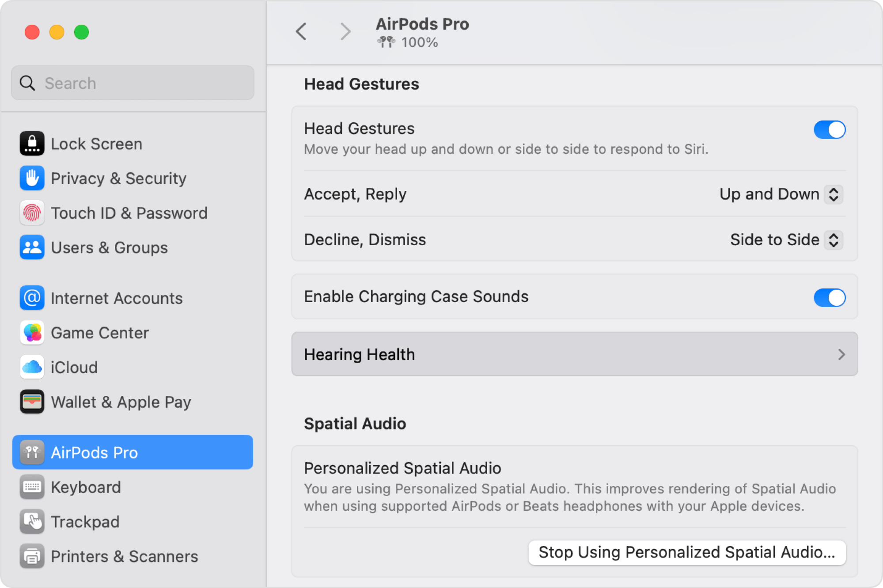Image resolution: width=883 pixels, height=588 pixels.
Task: Expand the Hearing Health section
Action: tap(574, 354)
